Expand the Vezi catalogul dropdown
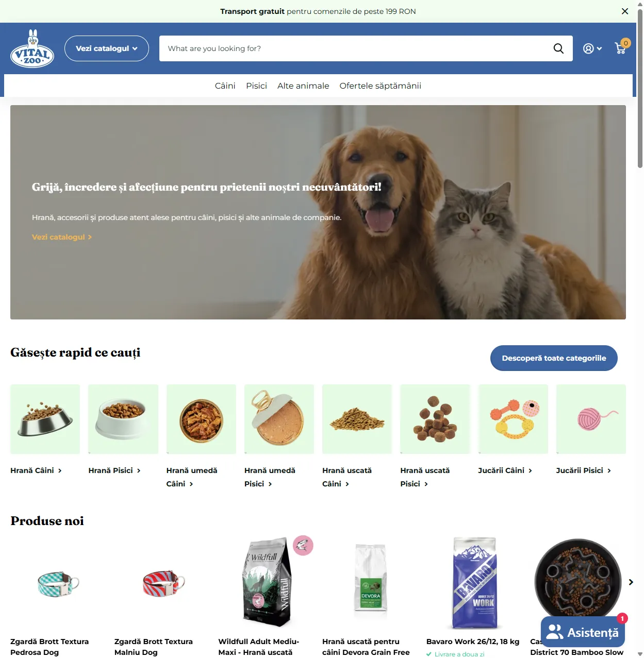The height and width of the screenshot is (658, 644). pyautogui.click(x=107, y=48)
